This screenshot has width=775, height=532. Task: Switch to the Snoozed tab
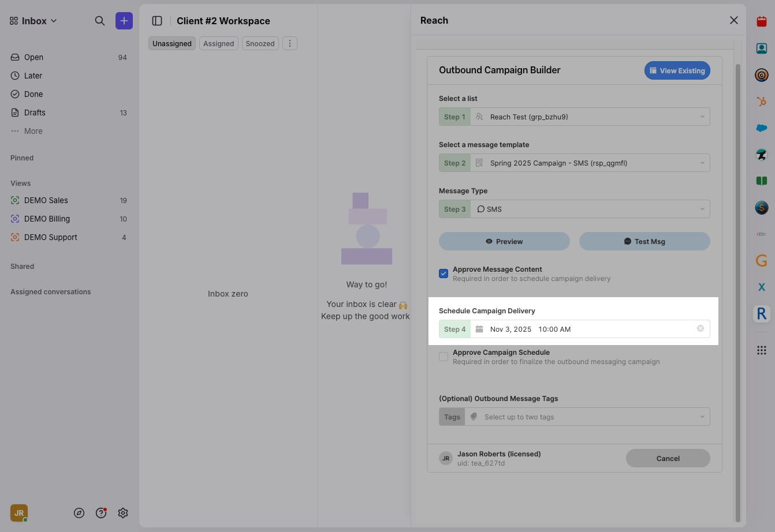tap(260, 44)
